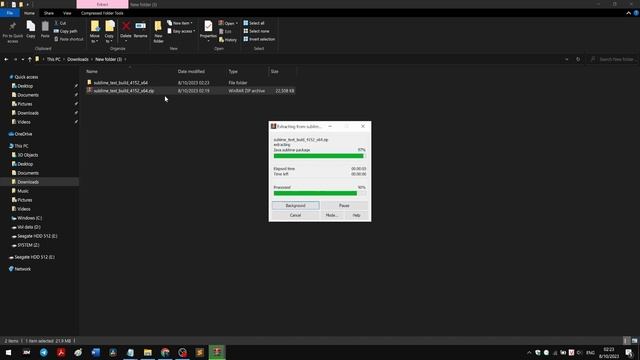
Task: Click Paste shortcut in the ribbon
Action: pos(69,39)
